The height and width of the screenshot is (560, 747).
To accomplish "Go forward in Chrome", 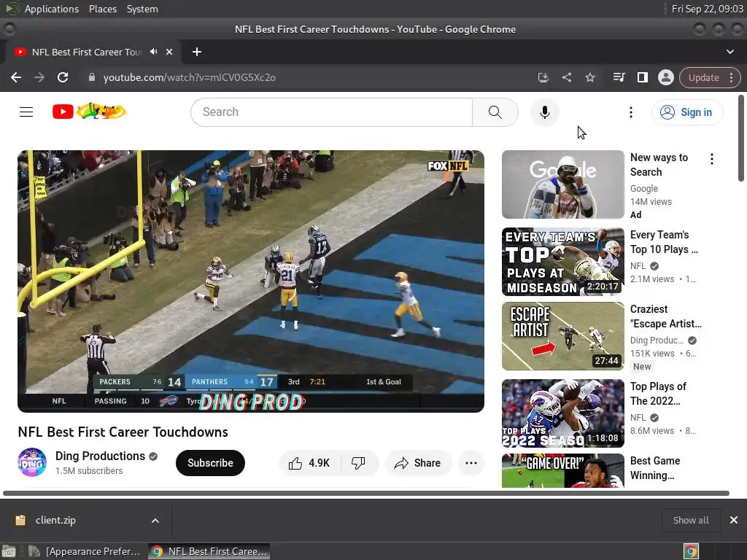I will coord(39,77).
